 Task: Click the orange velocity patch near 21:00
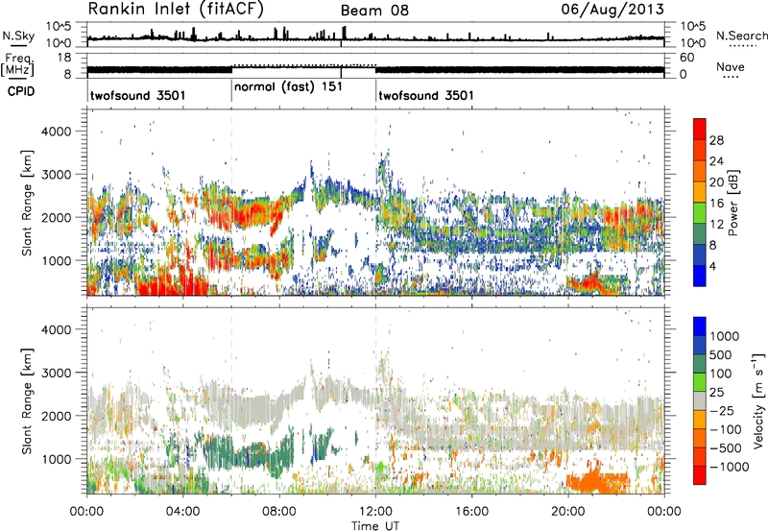coord(597,482)
